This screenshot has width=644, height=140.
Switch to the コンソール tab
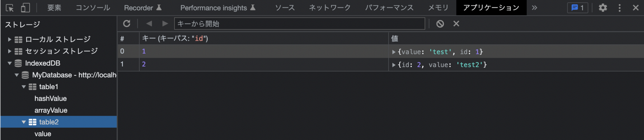tap(93, 8)
